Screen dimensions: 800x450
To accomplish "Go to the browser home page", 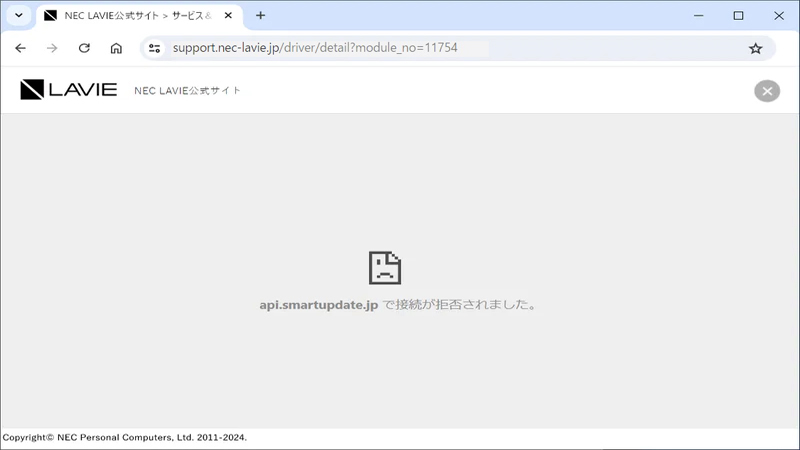I will click(116, 48).
